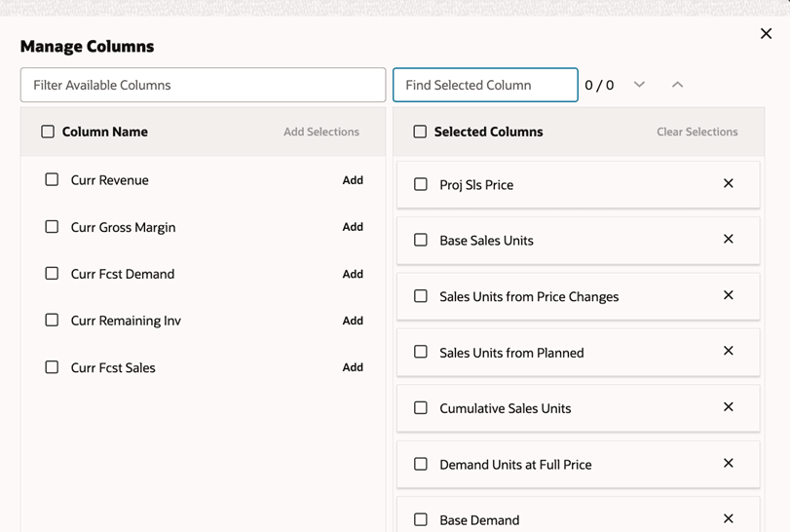The image size is (790, 532).
Task: Remove Demand Units at Full Price column
Action: point(728,463)
